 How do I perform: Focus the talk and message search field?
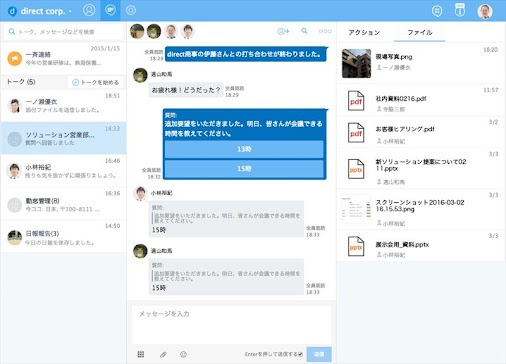pos(63,32)
